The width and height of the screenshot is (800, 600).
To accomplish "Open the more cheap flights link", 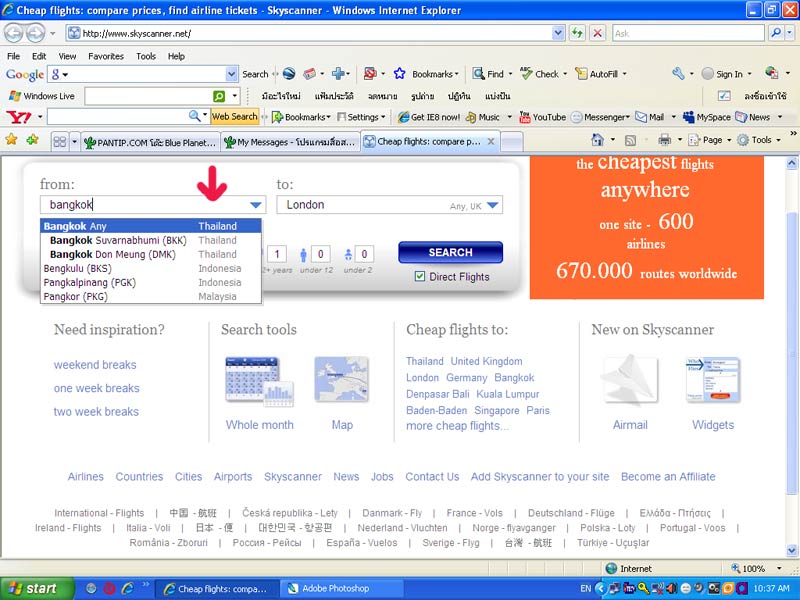I will click(457, 426).
